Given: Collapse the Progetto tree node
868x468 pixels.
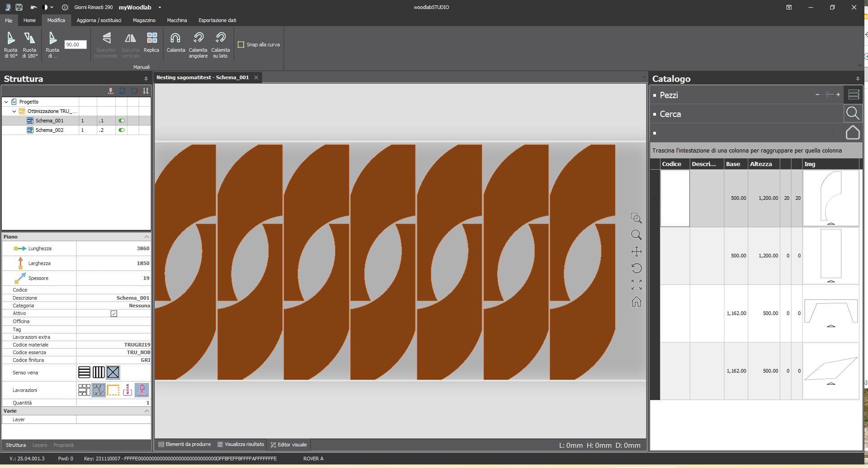Looking at the screenshot, I should click(x=6, y=102).
